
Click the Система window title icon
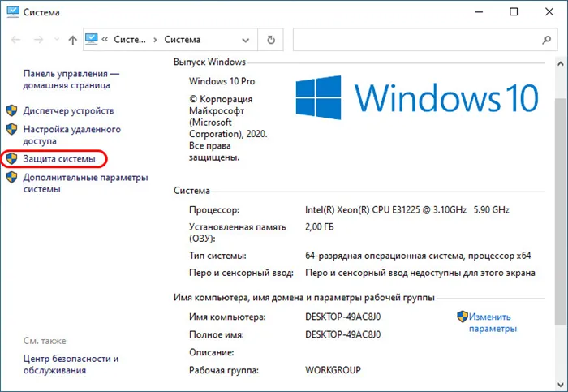(x=13, y=11)
